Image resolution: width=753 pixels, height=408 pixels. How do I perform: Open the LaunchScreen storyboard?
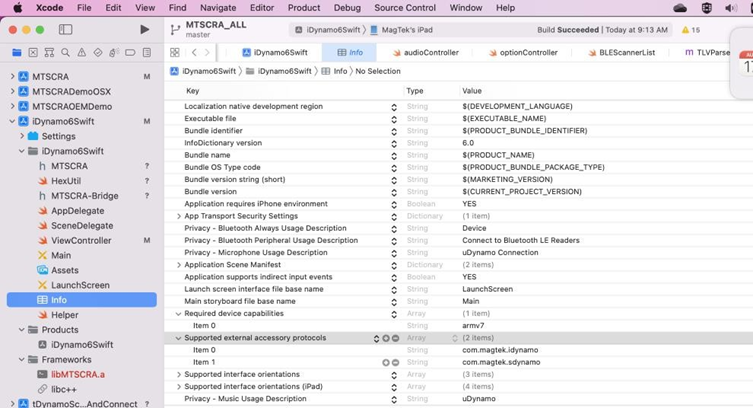tap(80, 285)
